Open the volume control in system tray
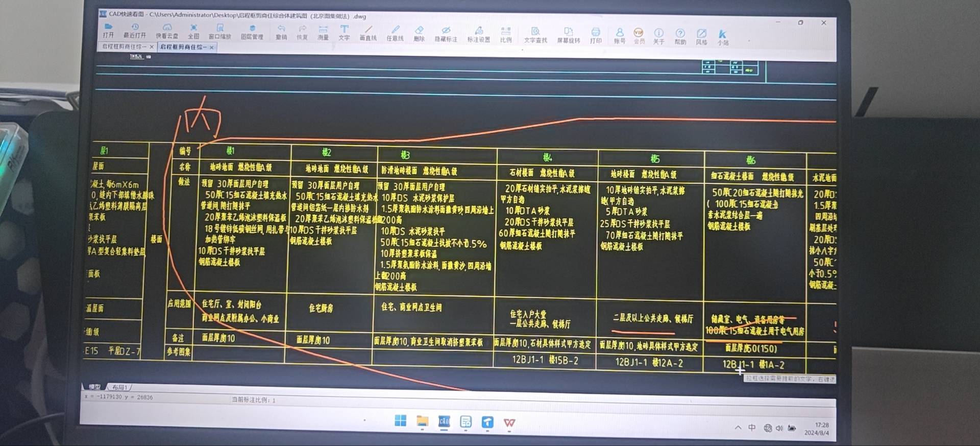980x446 pixels. point(779,428)
